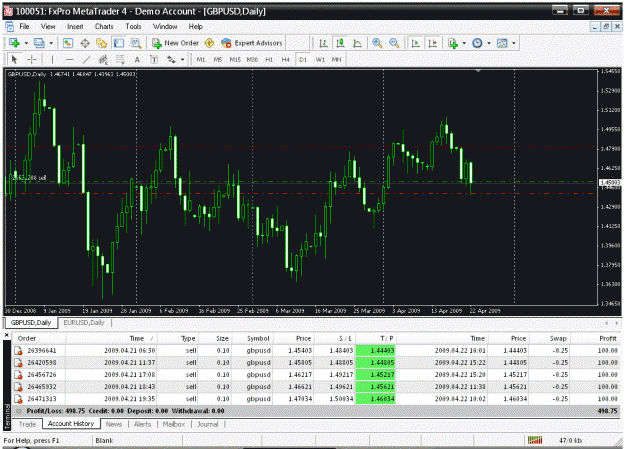This screenshot has width=625, height=449.
Task: Launch MetaEditor from the yellow diamond icon
Action: tap(209, 43)
